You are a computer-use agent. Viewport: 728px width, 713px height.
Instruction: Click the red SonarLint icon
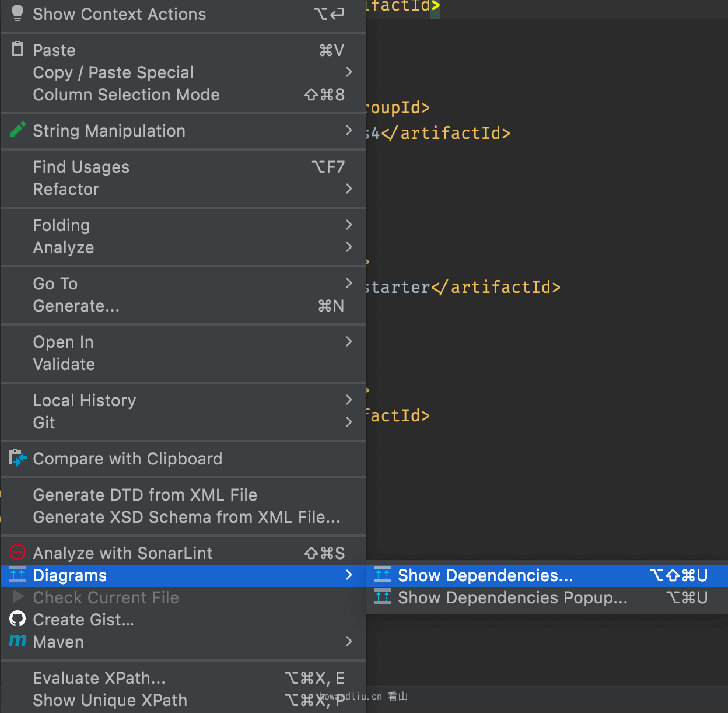click(18, 552)
